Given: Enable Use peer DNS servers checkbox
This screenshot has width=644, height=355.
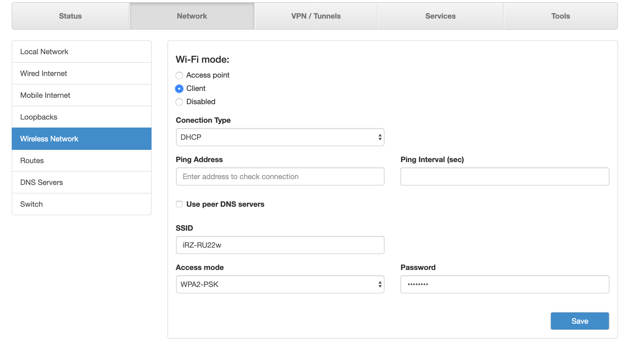Looking at the screenshot, I should pos(179,204).
